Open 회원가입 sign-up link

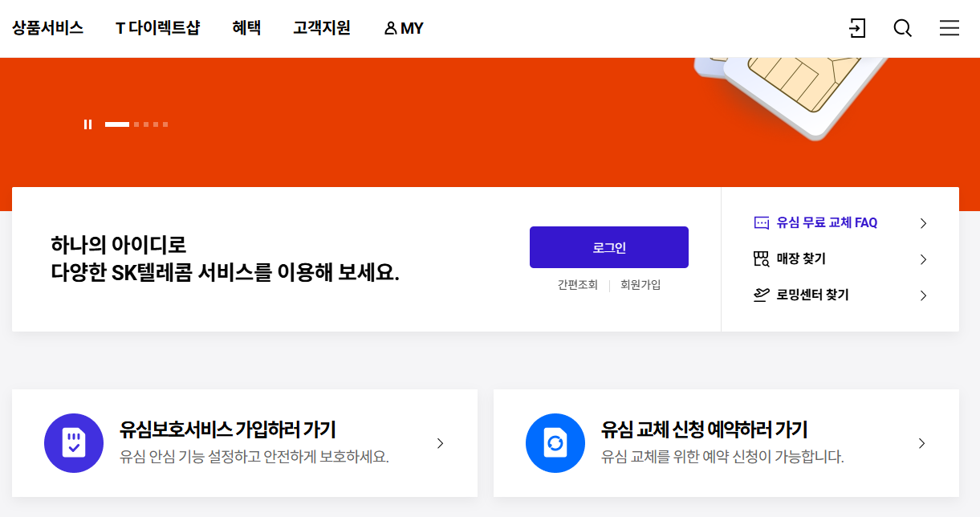[640, 285]
